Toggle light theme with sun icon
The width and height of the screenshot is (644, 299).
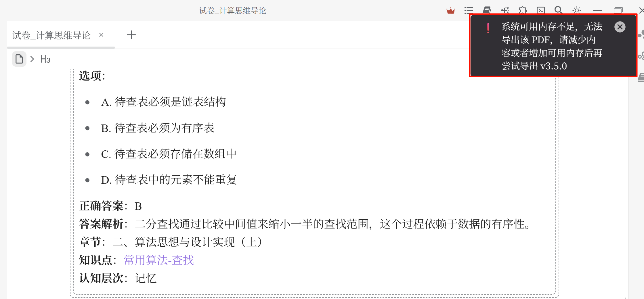[577, 11]
